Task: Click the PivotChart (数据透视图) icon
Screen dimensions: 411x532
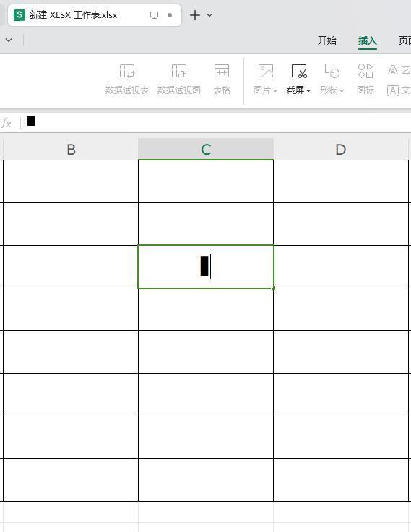Action: (179, 72)
